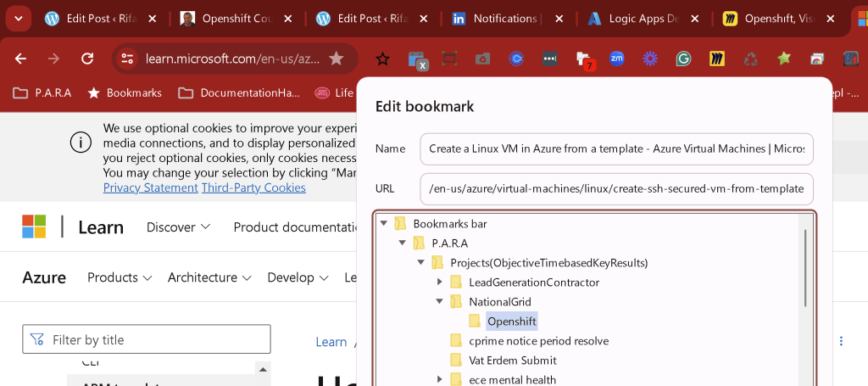This screenshot has width=868, height=386.
Task: Open the folders extension with badge 7
Action: (585, 60)
